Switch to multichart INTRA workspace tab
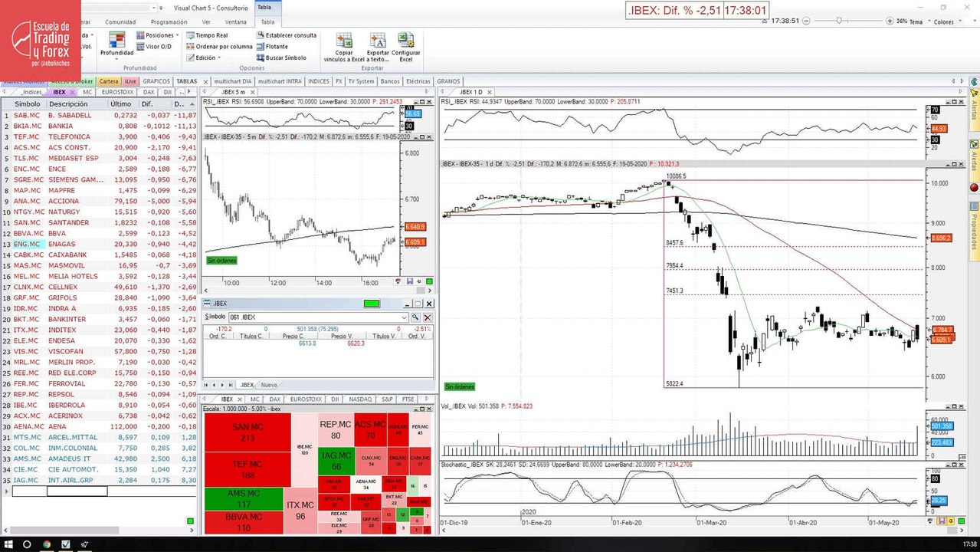 click(280, 81)
